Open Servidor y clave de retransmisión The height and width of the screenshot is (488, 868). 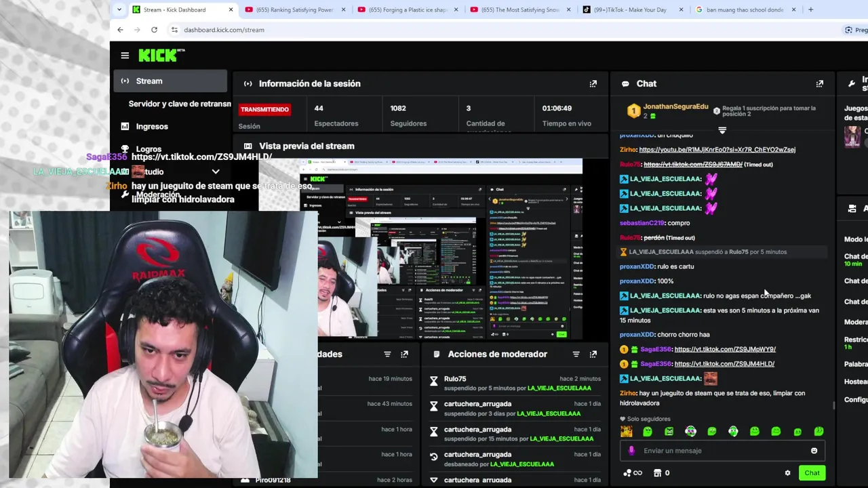180,104
